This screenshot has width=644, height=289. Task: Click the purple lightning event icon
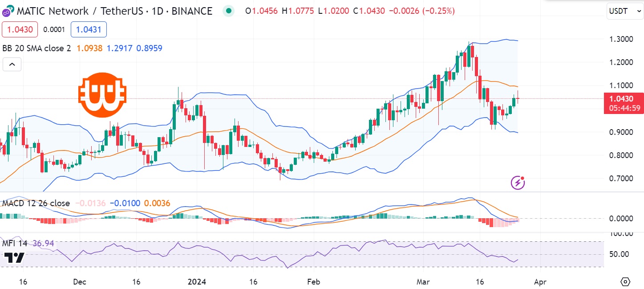(x=518, y=182)
